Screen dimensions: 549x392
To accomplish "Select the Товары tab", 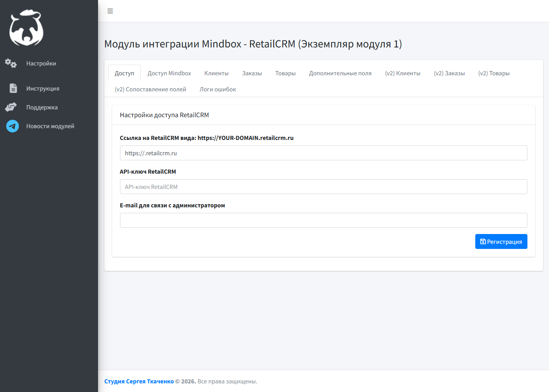I will pyautogui.click(x=285, y=73).
